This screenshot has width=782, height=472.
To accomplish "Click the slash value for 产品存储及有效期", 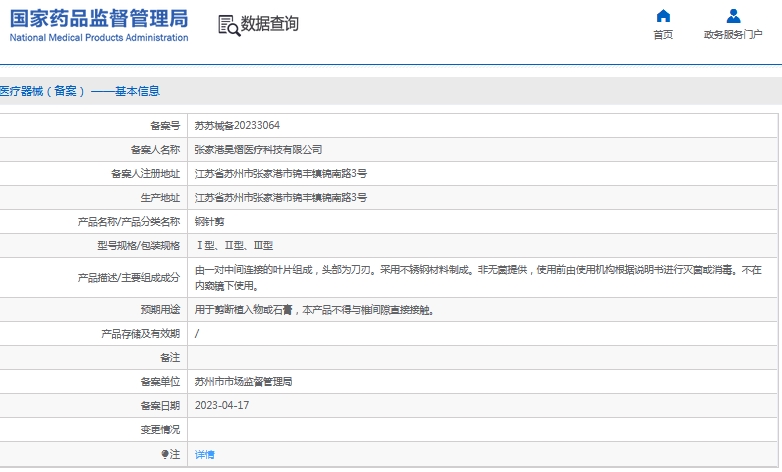I will point(196,334).
